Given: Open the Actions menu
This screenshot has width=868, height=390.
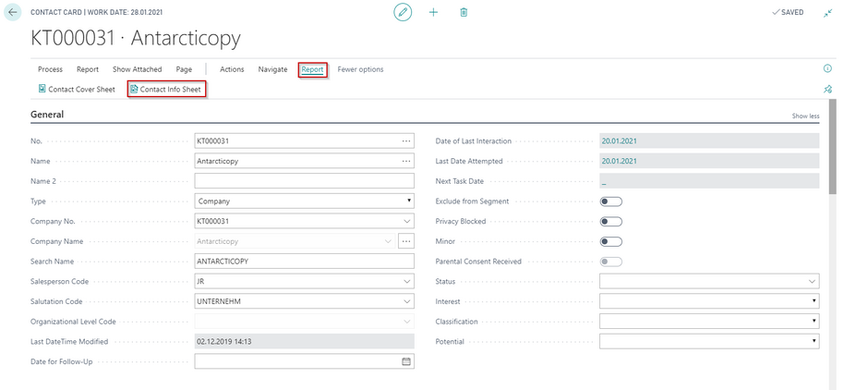Looking at the screenshot, I should click(x=232, y=69).
